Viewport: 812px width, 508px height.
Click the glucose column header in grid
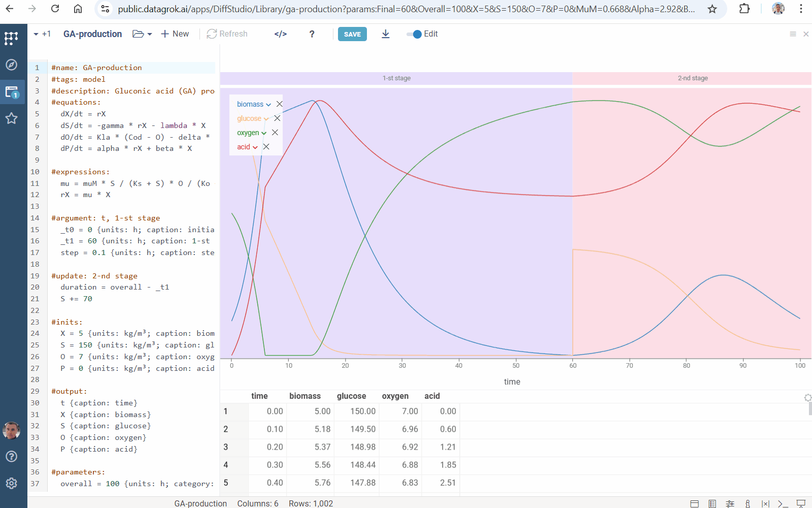click(351, 396)
